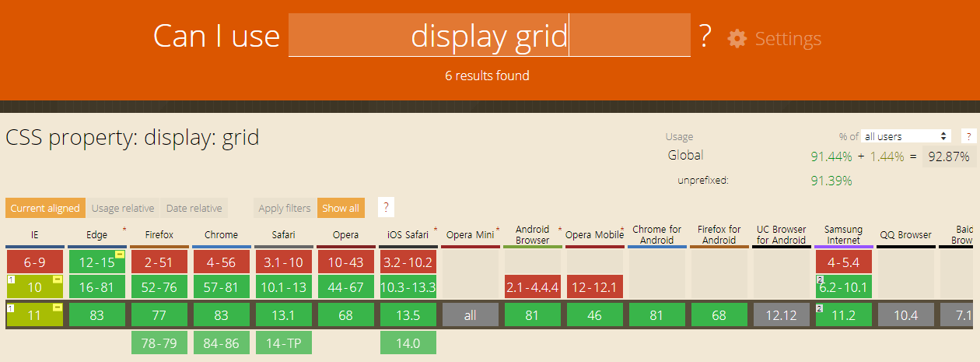
Task: Select the Firefox 77 cell
Action: 159,315
